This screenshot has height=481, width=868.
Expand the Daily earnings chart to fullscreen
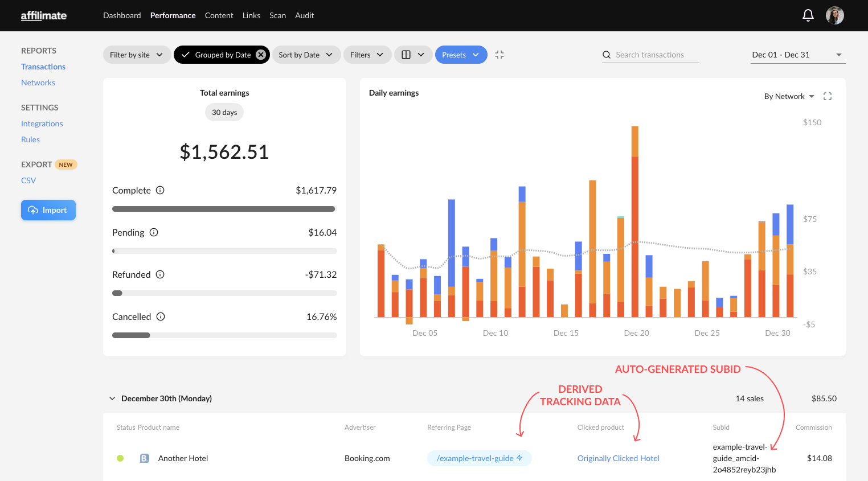coord(828,96)
